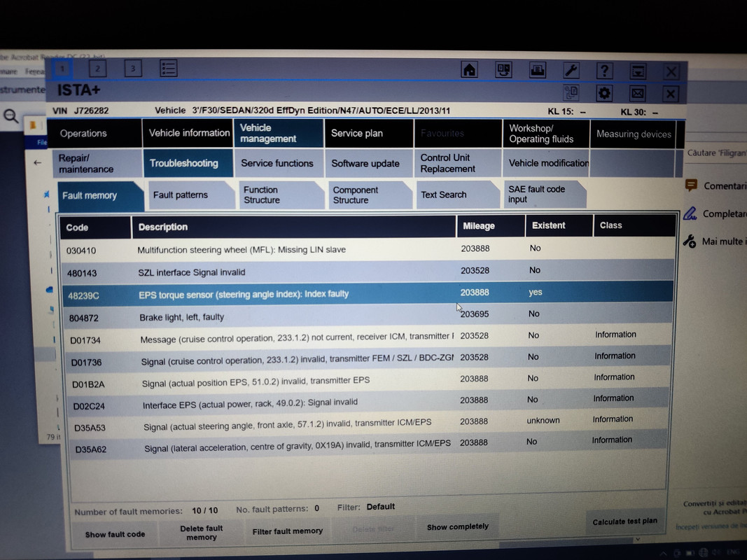747x560 pixels.
Task: Select the Fault memory tab
Action: pos(100,196)
